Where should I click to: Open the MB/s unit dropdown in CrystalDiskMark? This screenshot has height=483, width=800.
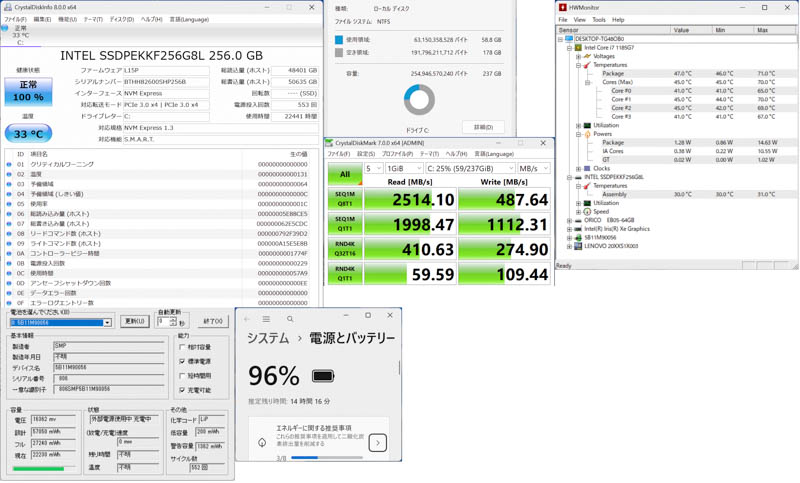(x=534, y=168)
